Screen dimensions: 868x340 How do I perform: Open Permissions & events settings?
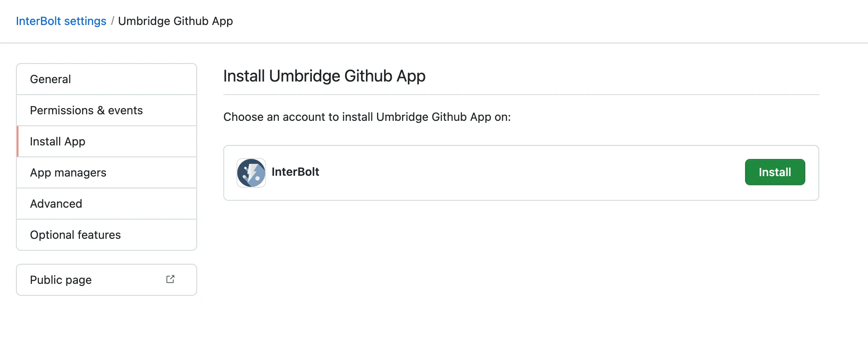86,110
